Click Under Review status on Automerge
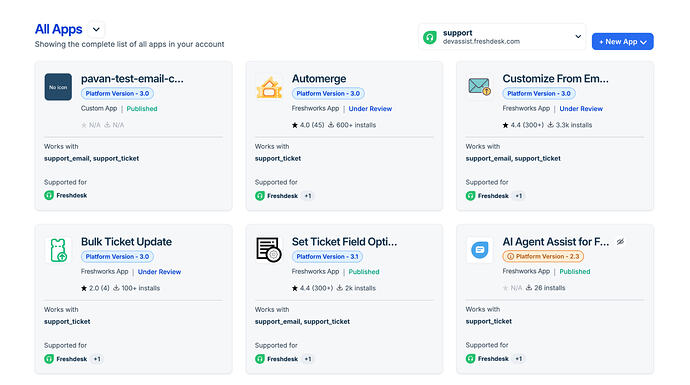Screen dimensions: 690x385 (370, 109)
